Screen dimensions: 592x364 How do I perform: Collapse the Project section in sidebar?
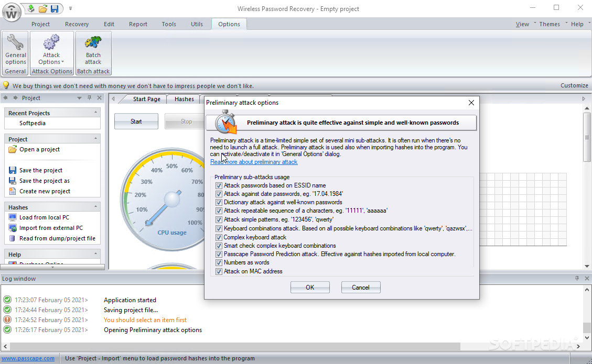click(95, 138)
